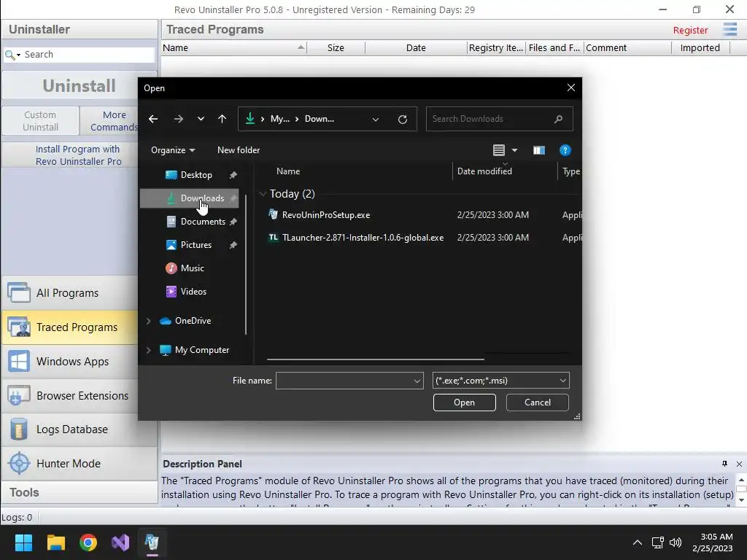Click the File name input box
The width and height of the screenshot is (747, 560).
click(344, 381)
